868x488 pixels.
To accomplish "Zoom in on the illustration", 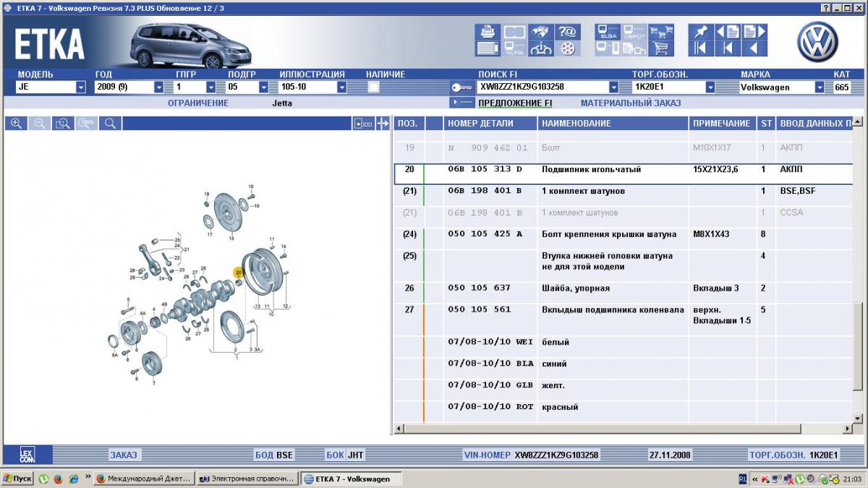I will (x=16, y=124).
